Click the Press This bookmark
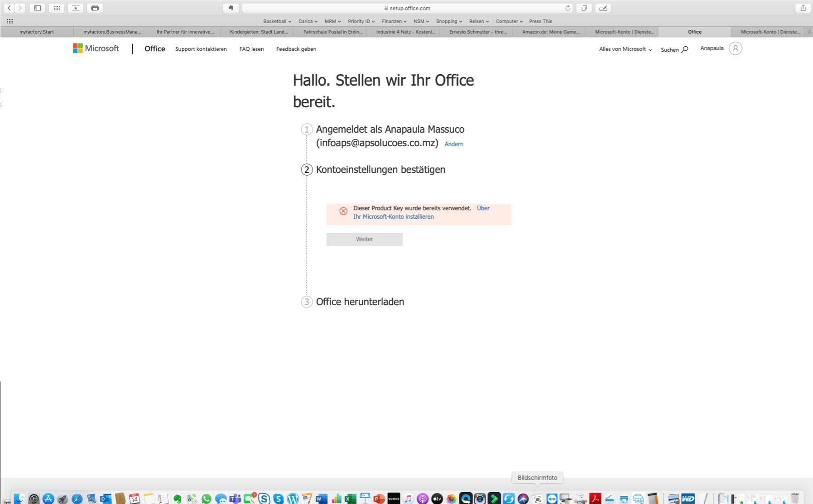The image size is (813, 504). (x=540, y=21)
